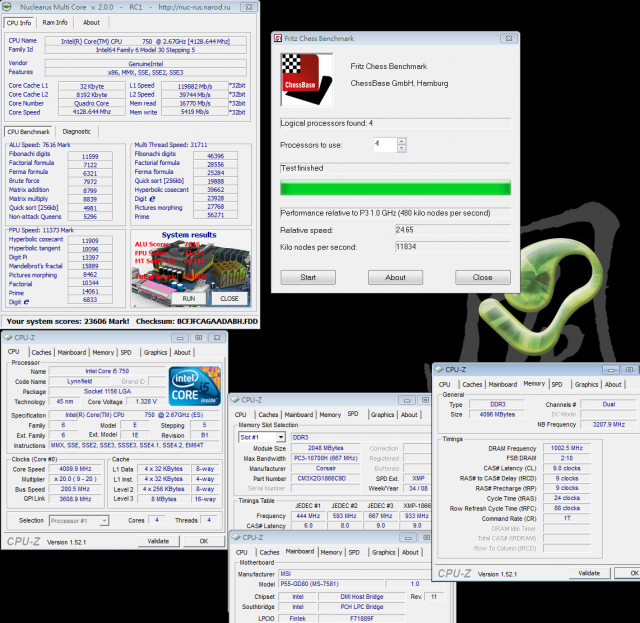640x623 pixels.
Task: Click Close in Fritz Chess Benchmark
Action: (483, 277)
